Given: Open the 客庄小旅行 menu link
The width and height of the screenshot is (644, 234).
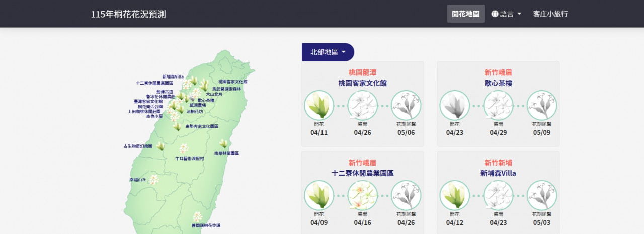Looking at the screenshot, I should (550, 14).
